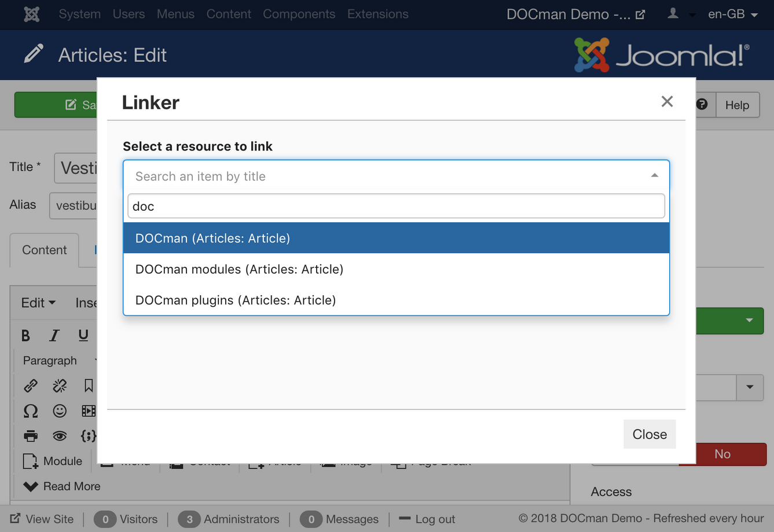The height and width of the screenshot is (532, 774).
Task: Apply italic formatting in editor
Action: click(54, 335)
